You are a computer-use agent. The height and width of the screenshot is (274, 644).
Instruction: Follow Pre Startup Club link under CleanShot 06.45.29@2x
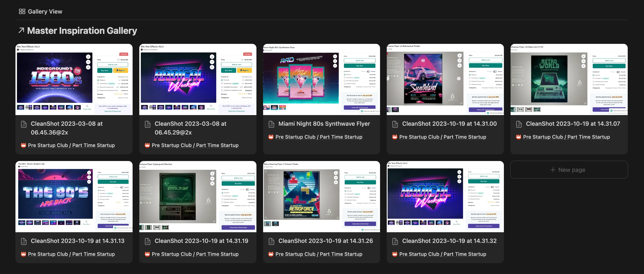[195, 145]
